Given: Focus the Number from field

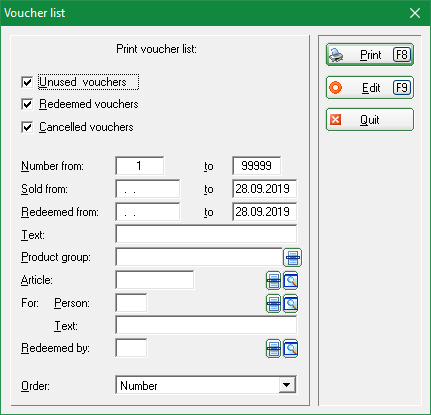Looking at the screenshot, I should point(140,166).
